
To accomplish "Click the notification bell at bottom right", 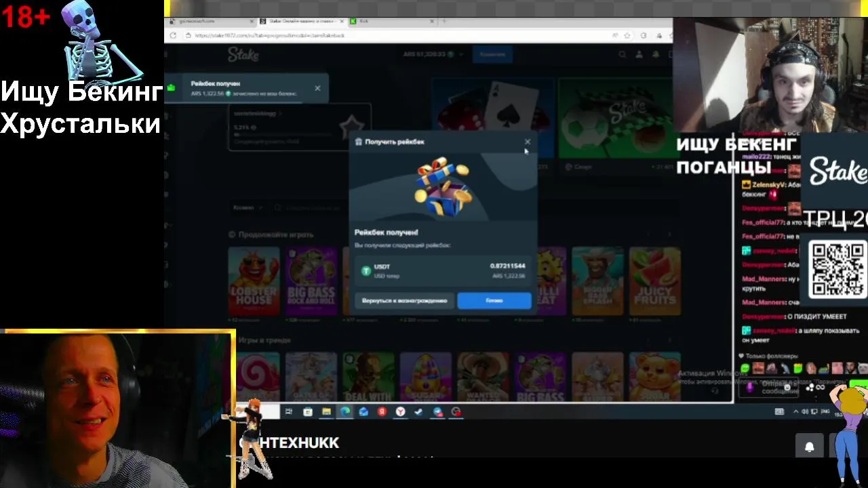I will (x=809, y=447).
